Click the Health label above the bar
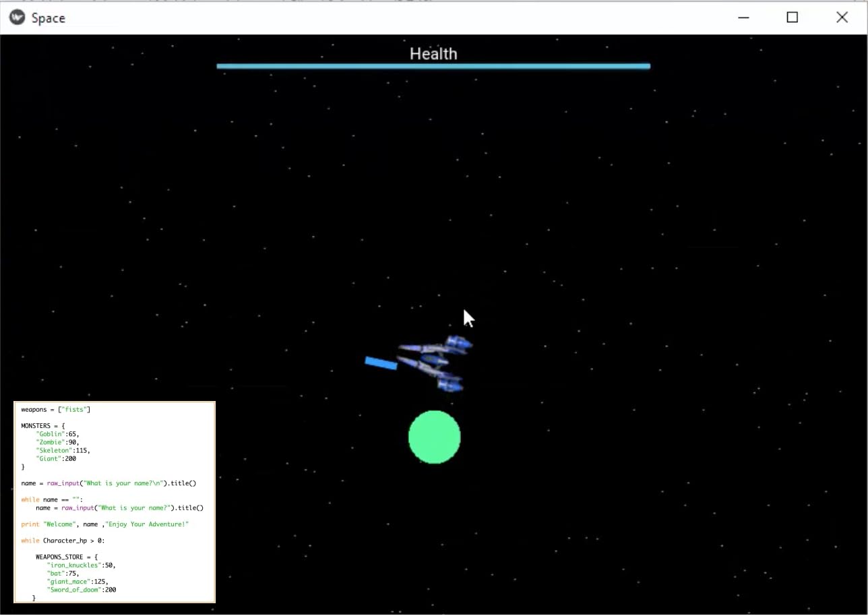This screenshot has height=616, width=868. 433,53
